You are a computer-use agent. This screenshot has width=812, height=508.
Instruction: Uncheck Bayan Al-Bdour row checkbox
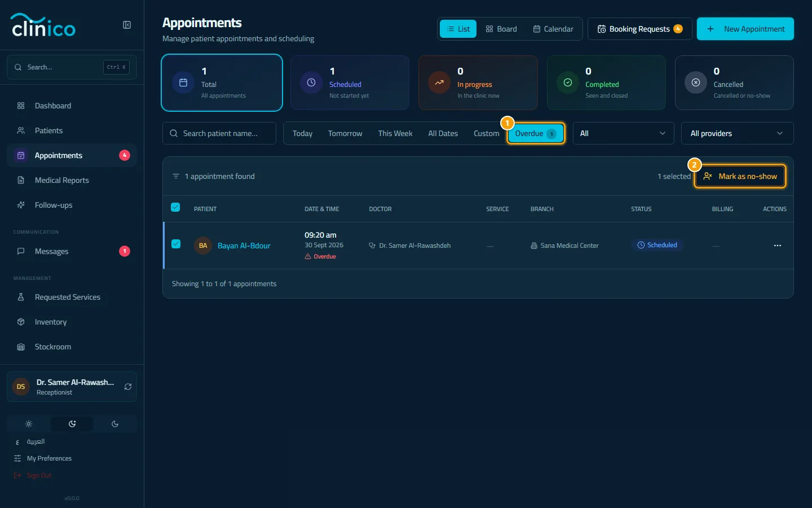point(176,244)
